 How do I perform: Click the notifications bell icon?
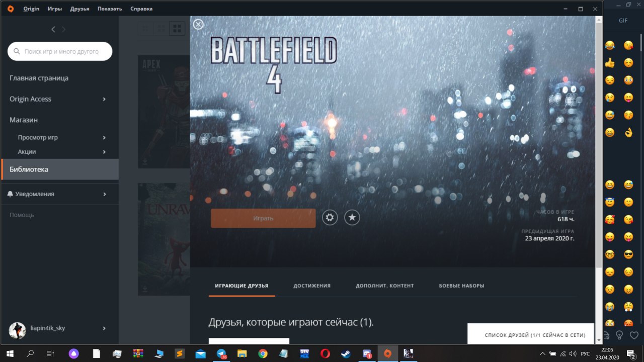pyautogui.click(x=10, y=194)
